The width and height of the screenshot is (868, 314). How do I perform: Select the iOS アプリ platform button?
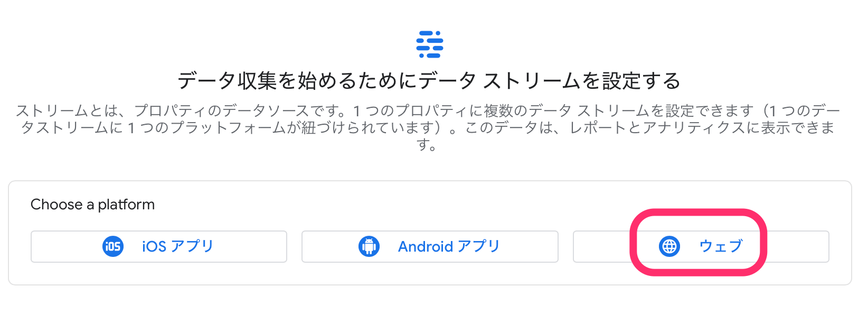click(158, 246)
